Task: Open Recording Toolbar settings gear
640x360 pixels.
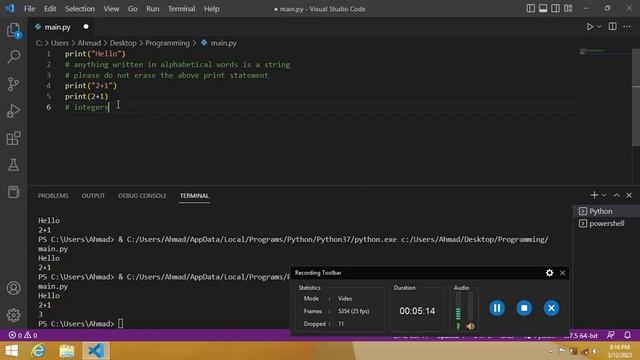Action: (549, 273)
